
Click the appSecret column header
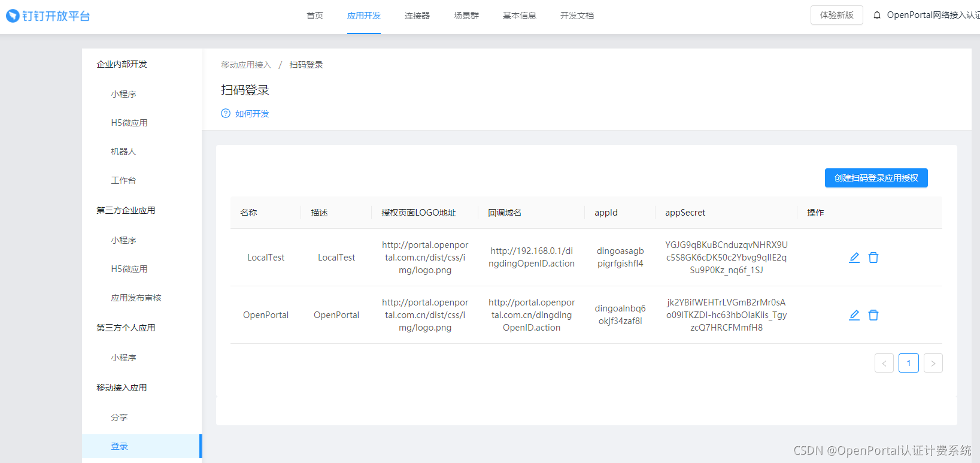tap(685, 213)
